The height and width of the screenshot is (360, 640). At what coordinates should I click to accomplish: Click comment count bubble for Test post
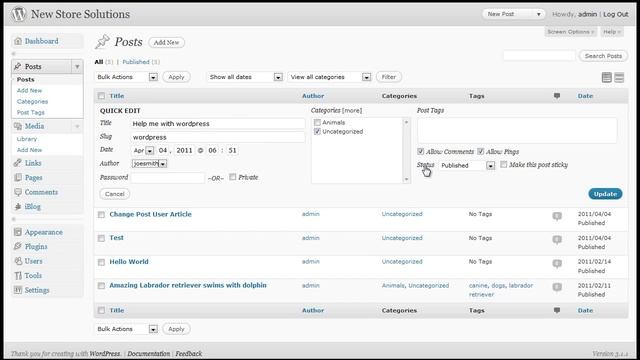click(x=557, y=240)
